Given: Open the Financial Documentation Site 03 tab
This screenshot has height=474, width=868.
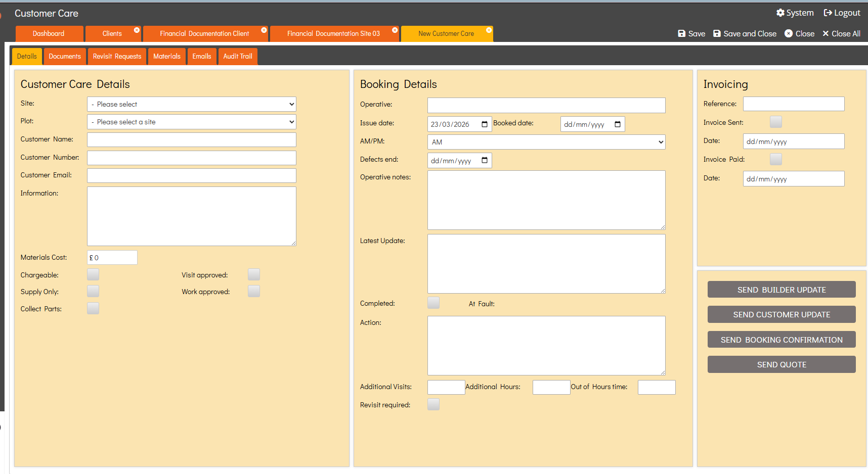Looking at the screenshot, I should pyautogui.click(x=334, y=34).
